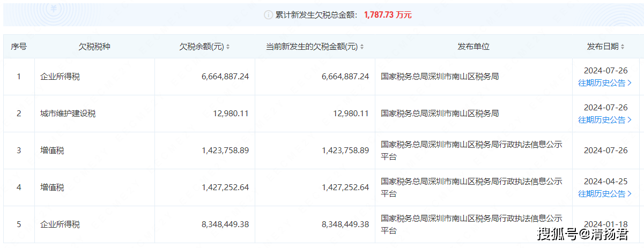
Task: Click the 企业所得税 cell in row 5
Action: point(60,224)
